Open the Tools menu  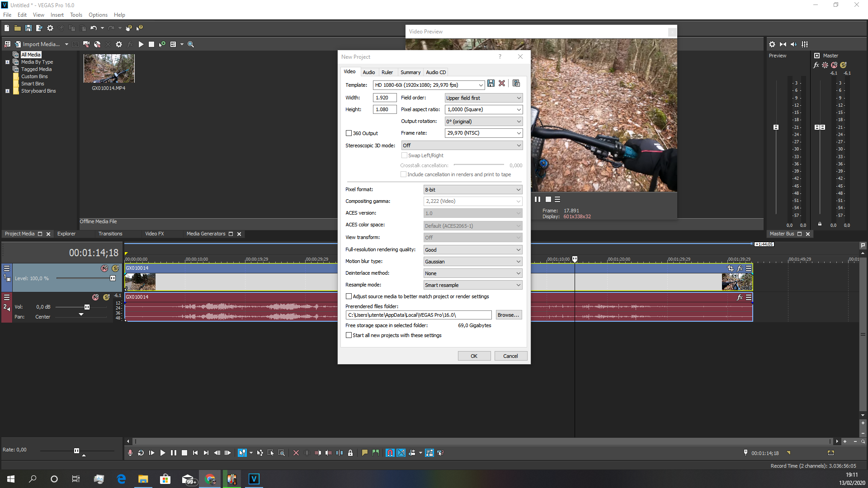click(x=76, y=15)
